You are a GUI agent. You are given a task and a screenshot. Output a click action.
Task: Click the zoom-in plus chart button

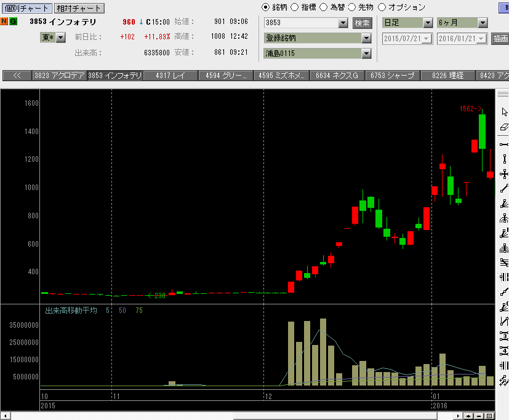(x=468, y=416)
